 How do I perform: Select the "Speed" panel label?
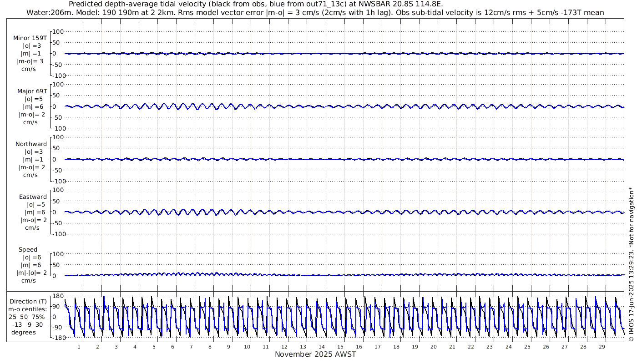click(28, 249)
